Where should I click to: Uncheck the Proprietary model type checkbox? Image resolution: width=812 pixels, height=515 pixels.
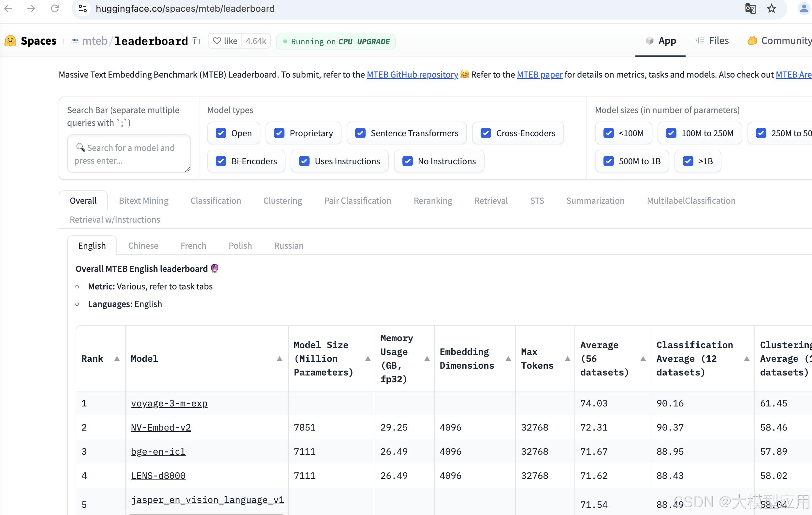coord(279,133)
